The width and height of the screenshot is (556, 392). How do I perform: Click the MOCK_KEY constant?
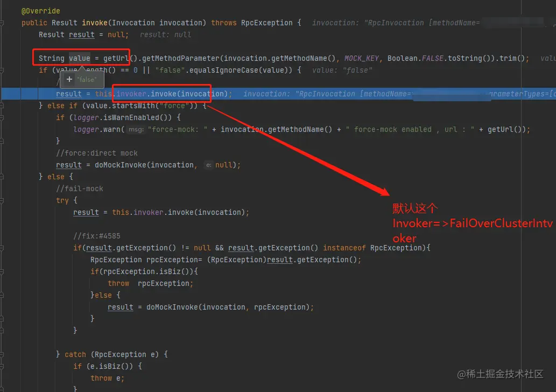pos(361,58)
